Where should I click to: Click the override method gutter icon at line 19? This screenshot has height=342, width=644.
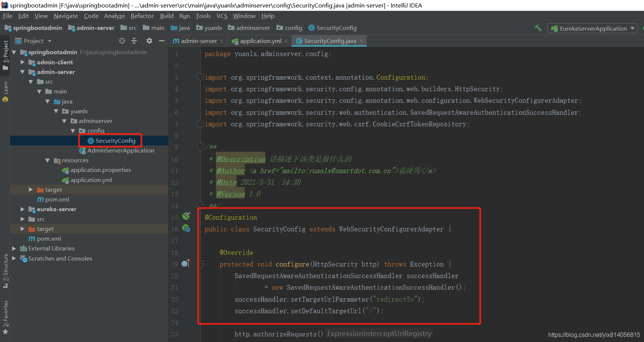tap(186, 264)
